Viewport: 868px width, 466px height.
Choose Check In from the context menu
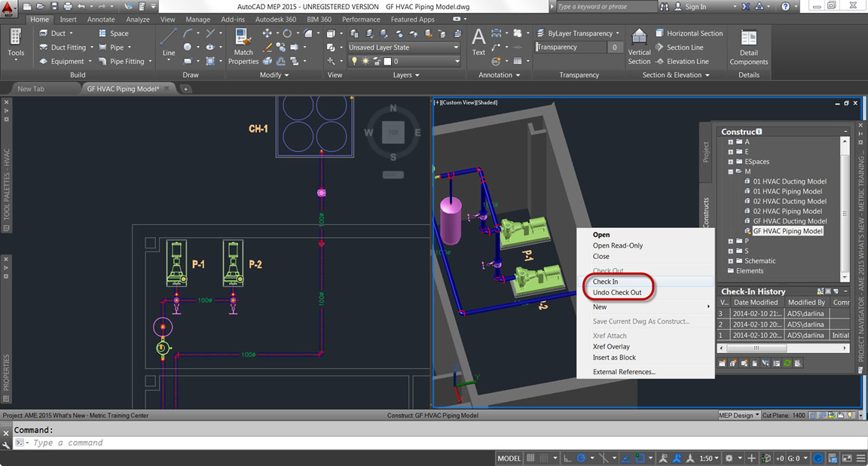pyautogui.click(x=605, y=282)
